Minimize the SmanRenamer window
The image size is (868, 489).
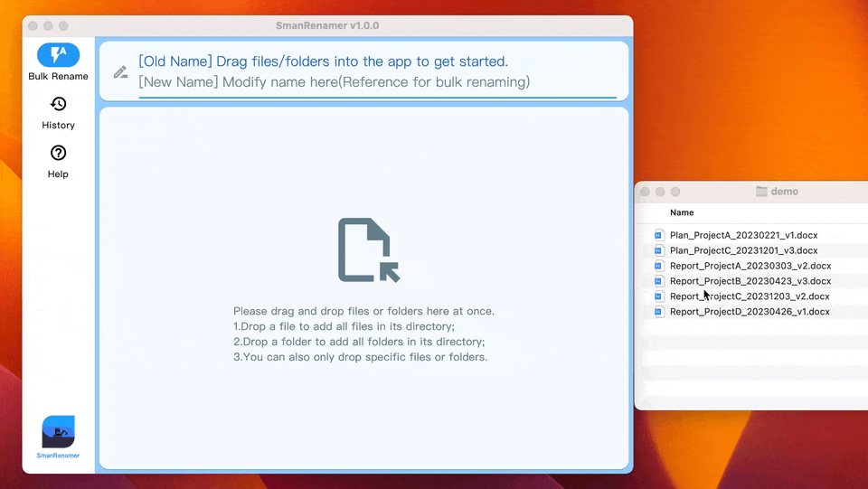(x=48, y=26)
